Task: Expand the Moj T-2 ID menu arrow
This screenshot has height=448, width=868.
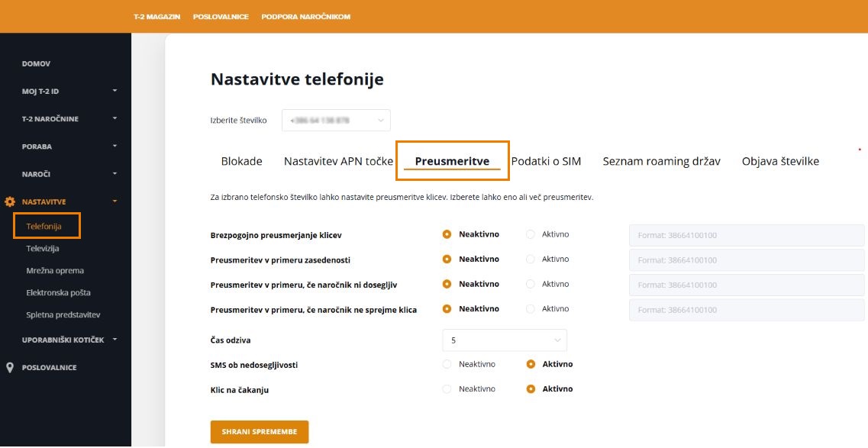Action: [115, 91]
